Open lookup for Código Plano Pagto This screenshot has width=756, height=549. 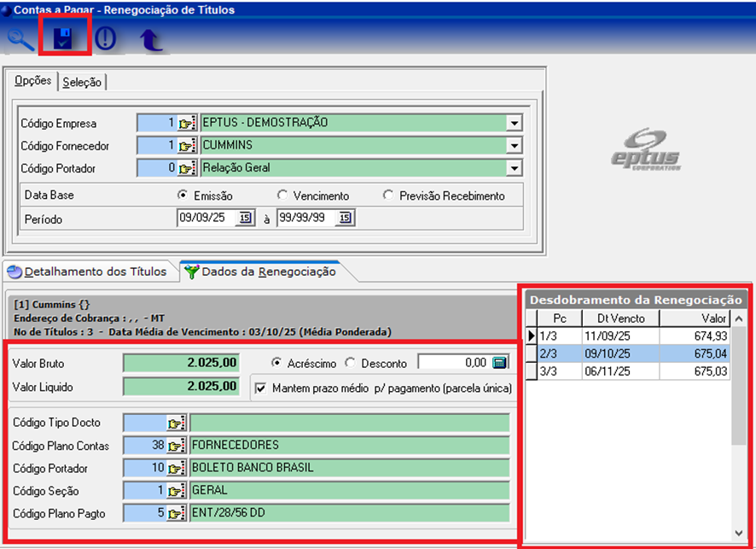pyautogui.click(x=177, y=513)
